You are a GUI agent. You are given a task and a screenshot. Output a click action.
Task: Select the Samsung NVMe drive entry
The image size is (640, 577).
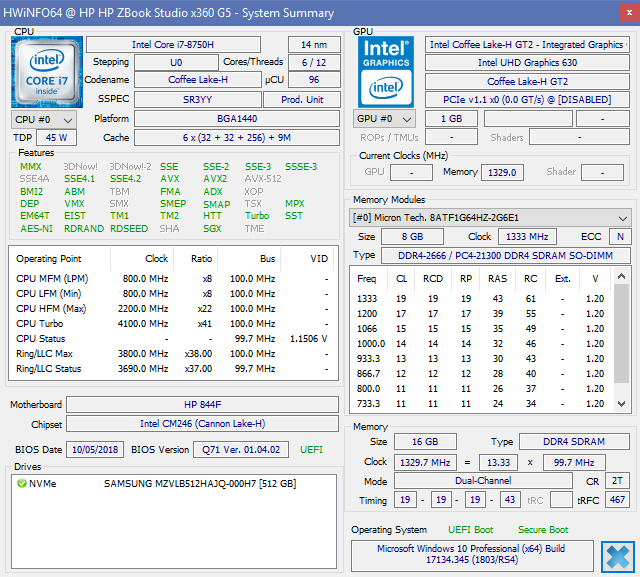pos(200,484)
